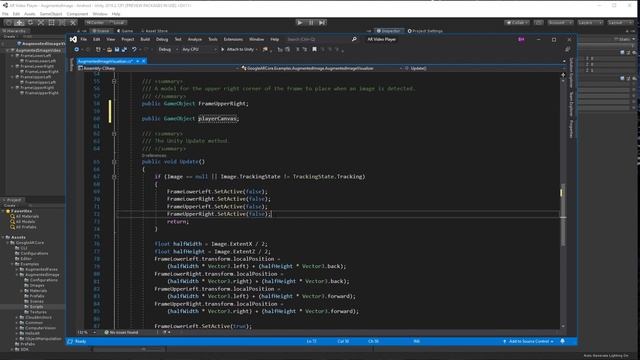The width and height of the screenshot is (640, 360).
Task: Open Visual Studio File menu
Action: [x=84, y=39]
